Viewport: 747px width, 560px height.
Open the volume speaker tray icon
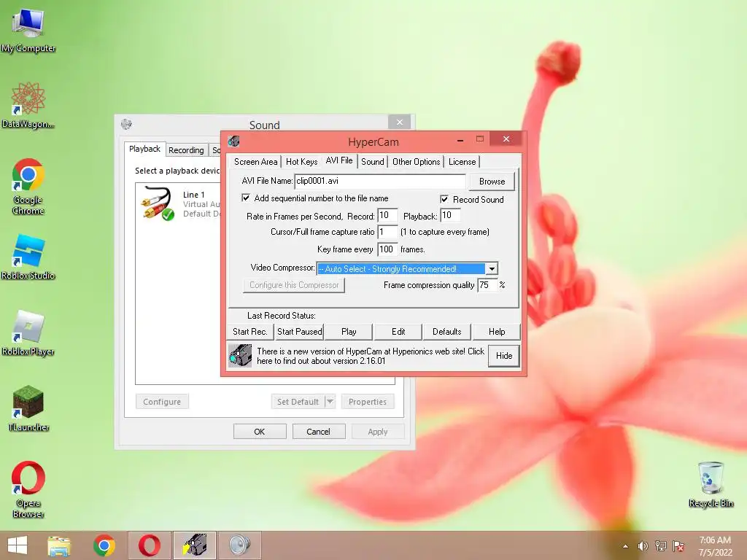(643, 546)
